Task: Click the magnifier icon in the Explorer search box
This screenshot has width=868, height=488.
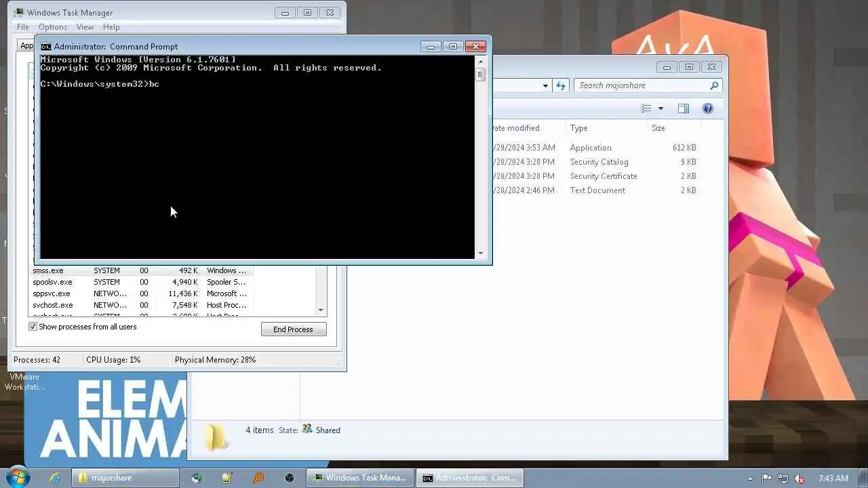Action: [x=714, y=85]
